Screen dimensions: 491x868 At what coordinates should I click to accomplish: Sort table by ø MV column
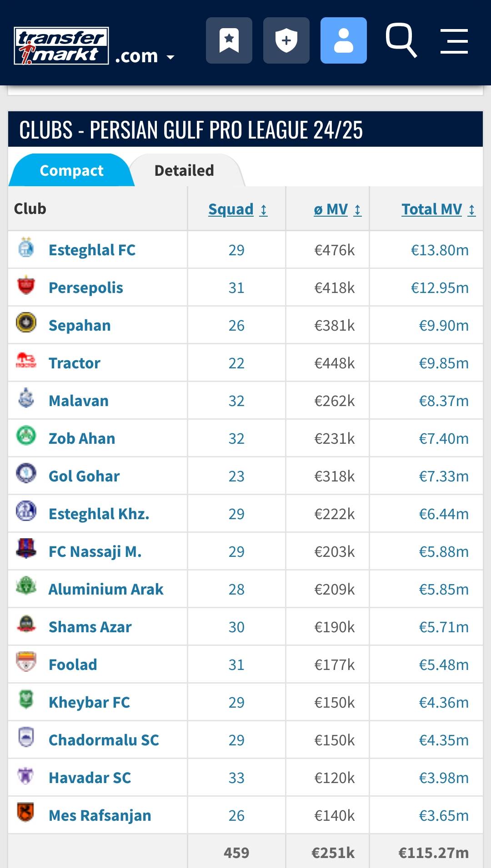click(337, 209)
